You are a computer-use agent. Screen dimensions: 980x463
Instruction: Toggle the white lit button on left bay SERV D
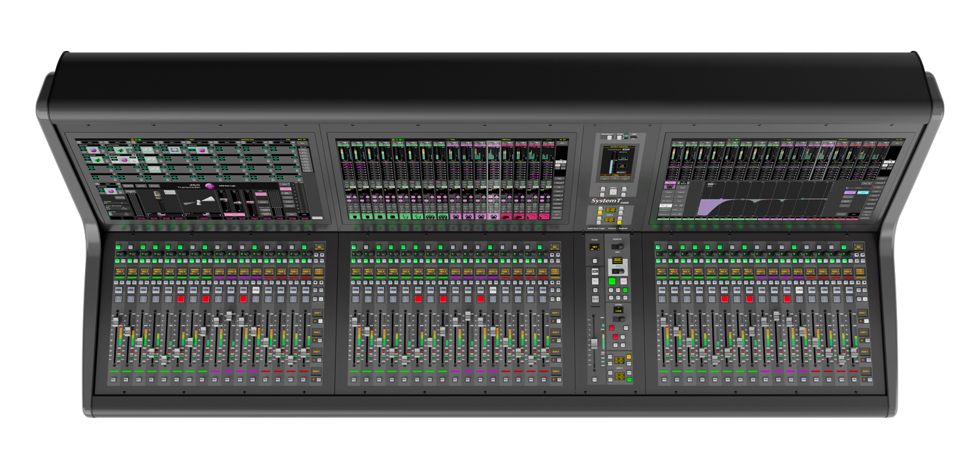coord(255,290)
